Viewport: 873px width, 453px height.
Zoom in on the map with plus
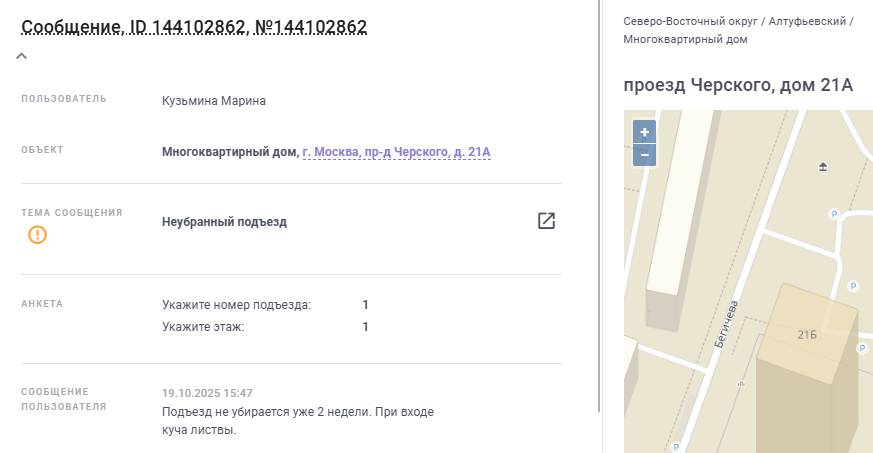[645, 133]
